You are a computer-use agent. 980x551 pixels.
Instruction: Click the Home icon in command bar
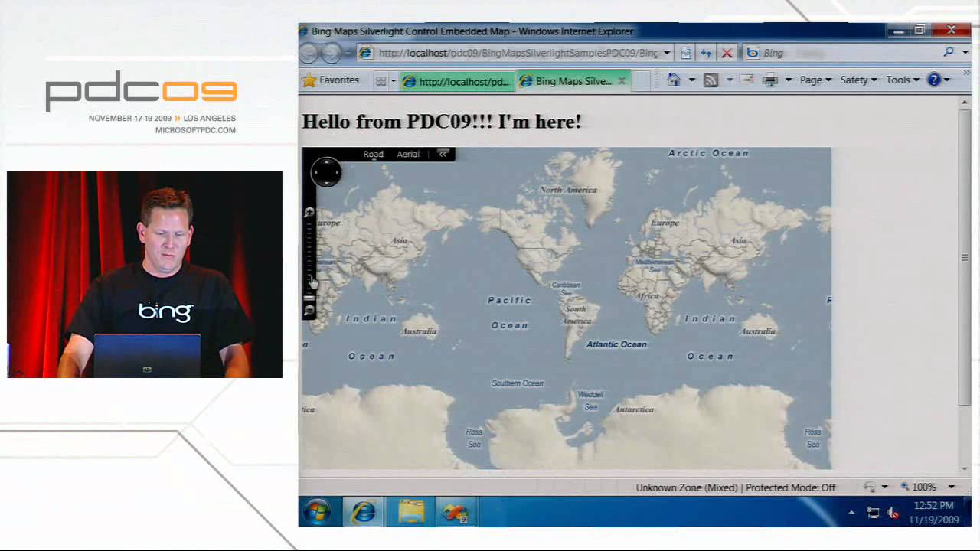click(674, 80)
